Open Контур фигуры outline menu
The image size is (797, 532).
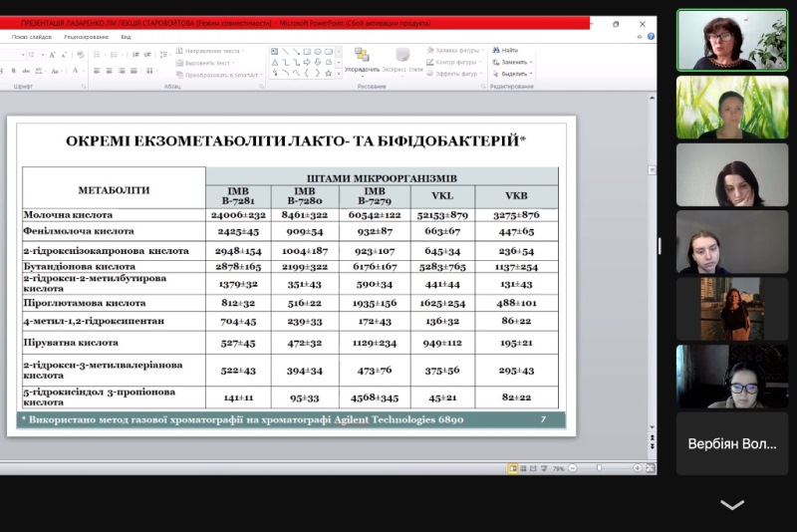454,62
